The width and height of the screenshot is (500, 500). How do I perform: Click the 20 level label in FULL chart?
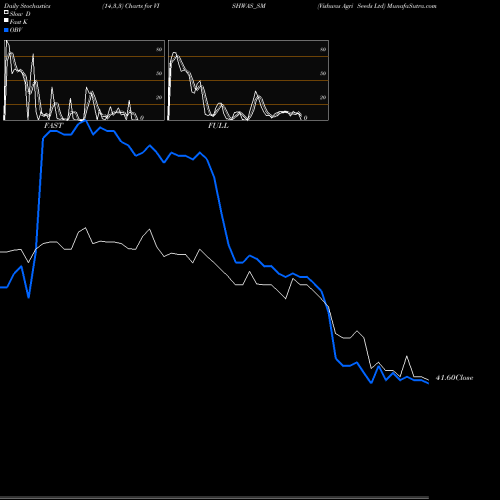323,97
